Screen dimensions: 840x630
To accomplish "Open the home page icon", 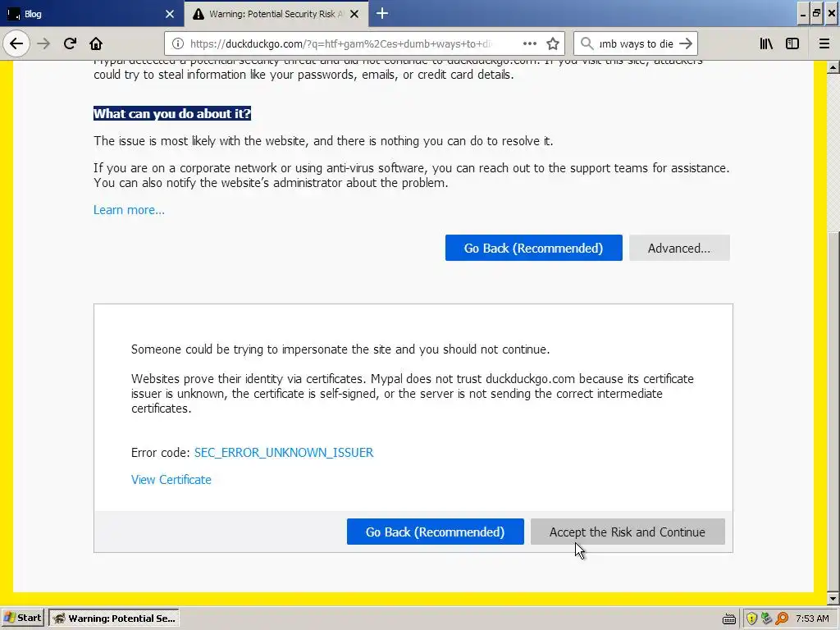I will click(x=96, y=43).
